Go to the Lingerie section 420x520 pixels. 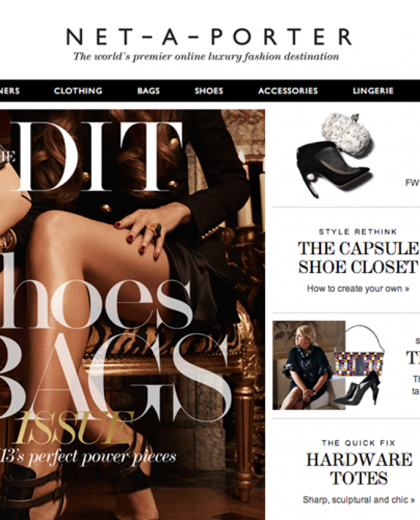[373, 91]
